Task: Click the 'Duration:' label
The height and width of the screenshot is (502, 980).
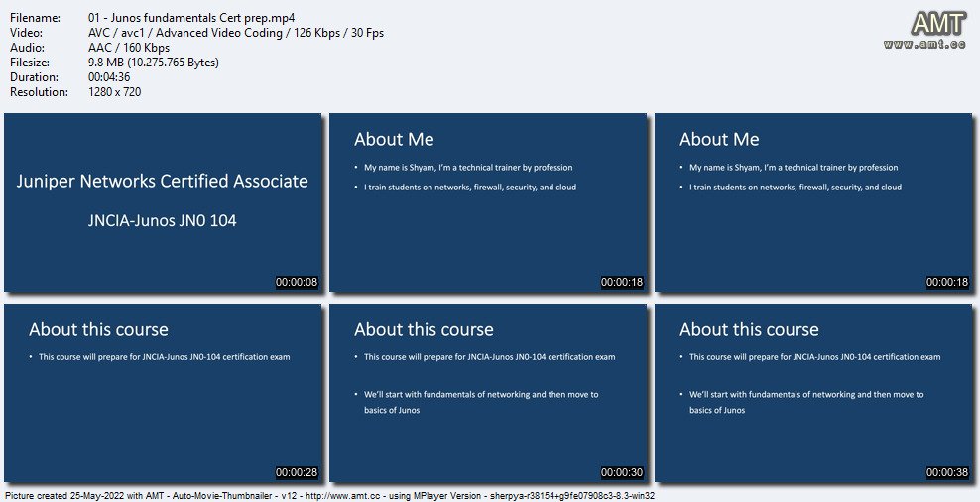Action: [x=35, y=77]
